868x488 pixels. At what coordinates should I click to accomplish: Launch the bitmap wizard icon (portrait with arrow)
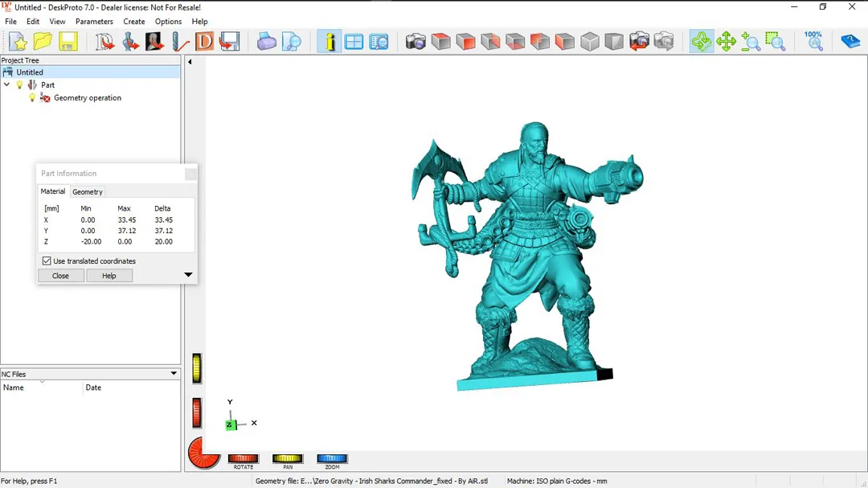(x=154, y=42)
